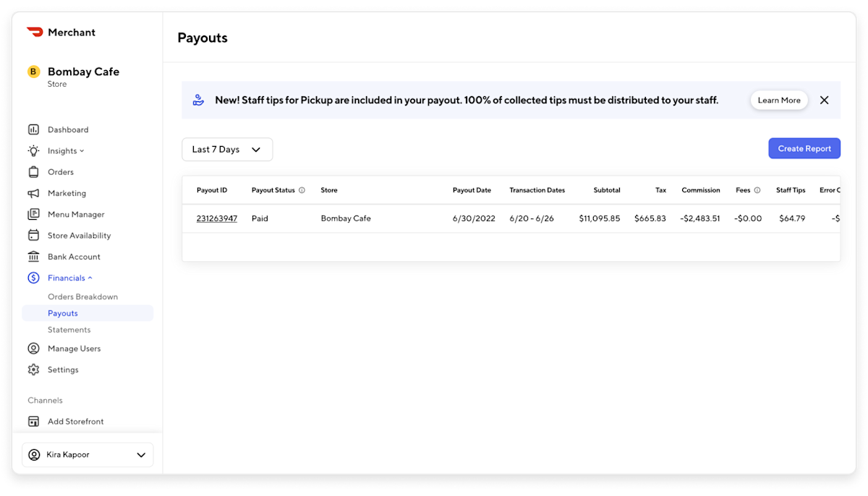This screenshot has width=868, height=496.
Task: Click the Insights lightbulb icon
Action: point(33,150)
